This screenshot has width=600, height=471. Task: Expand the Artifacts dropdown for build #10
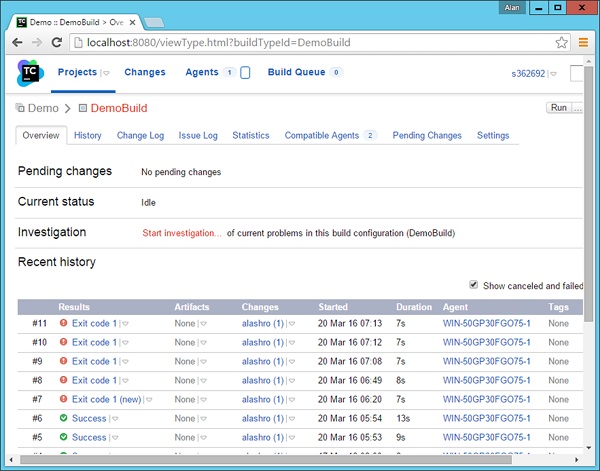(x=204, y=343)
